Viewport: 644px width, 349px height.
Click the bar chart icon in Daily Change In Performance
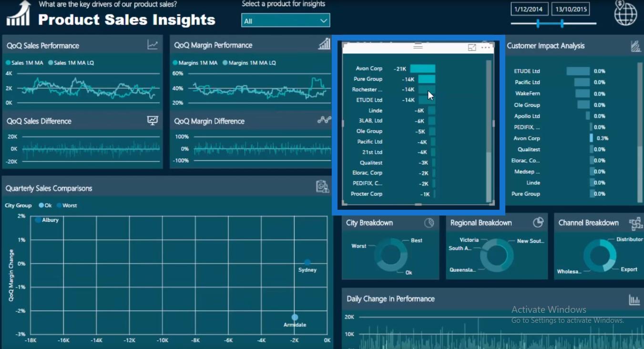634,299
